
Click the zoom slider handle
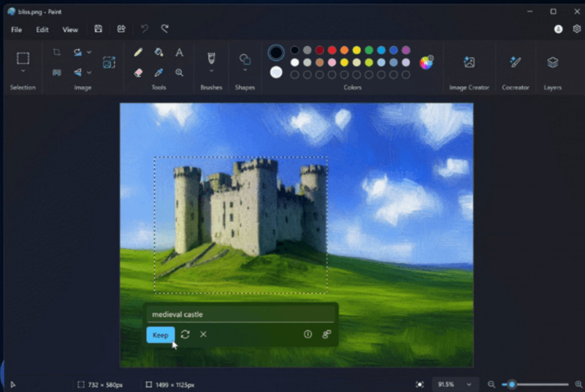coord(512,385)
